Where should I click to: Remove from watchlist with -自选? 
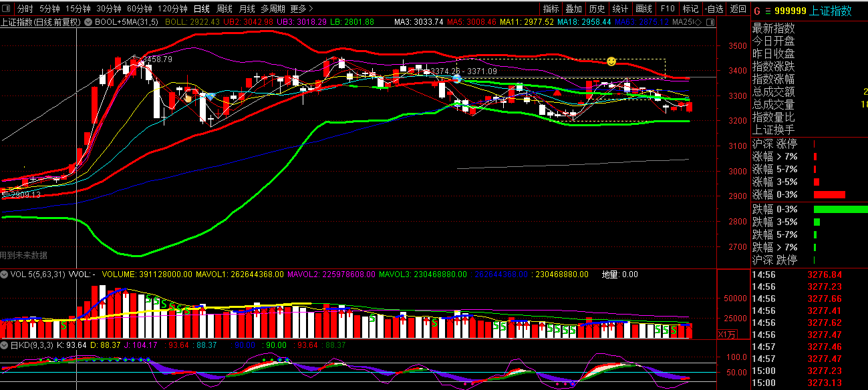click(x=714, y=9)
